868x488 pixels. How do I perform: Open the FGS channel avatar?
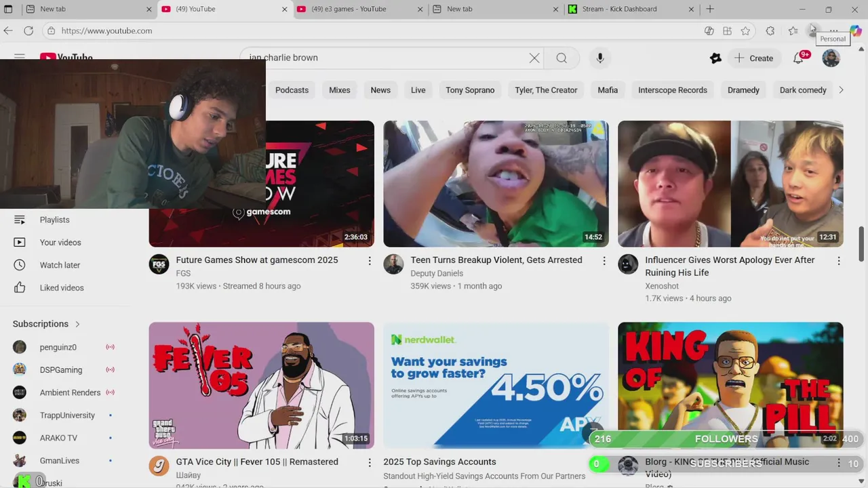[x=159, y=264]
